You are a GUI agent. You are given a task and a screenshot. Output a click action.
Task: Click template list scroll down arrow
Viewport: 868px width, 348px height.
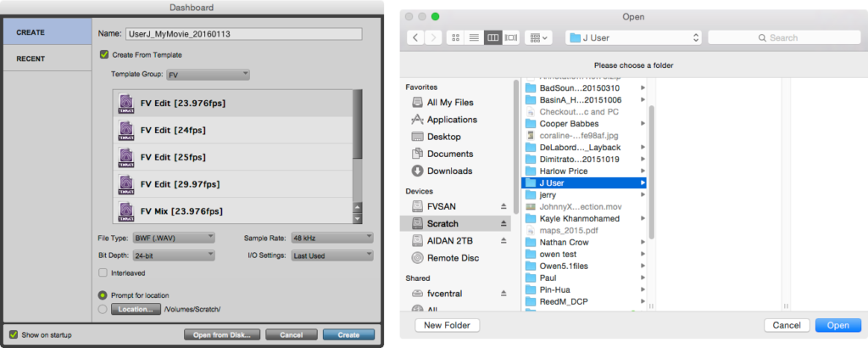pyautogui.click(x=358, y=218)
